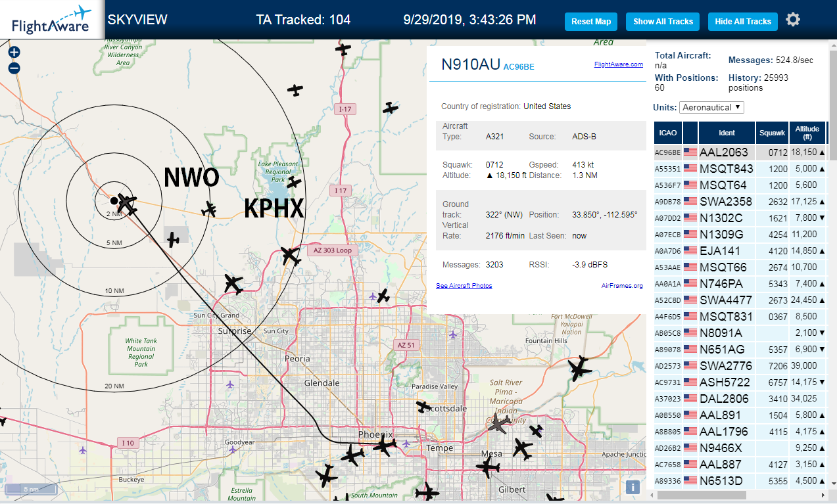Select gray aircraft icon over Salt River community
The image size is (837, 504).
tap(498, 425)
